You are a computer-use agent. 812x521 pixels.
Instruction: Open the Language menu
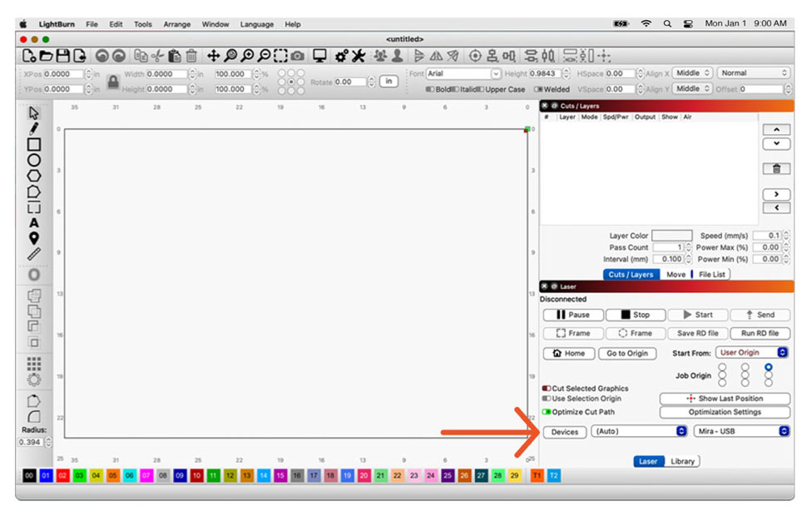(x=257, y=24)
